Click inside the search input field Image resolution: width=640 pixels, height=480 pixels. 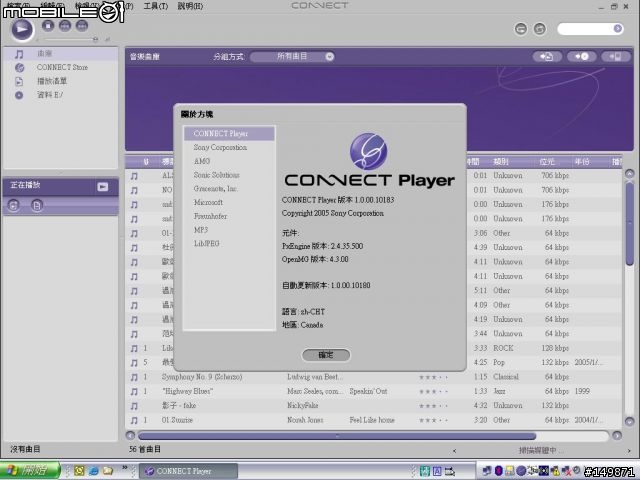coord(585,29)
